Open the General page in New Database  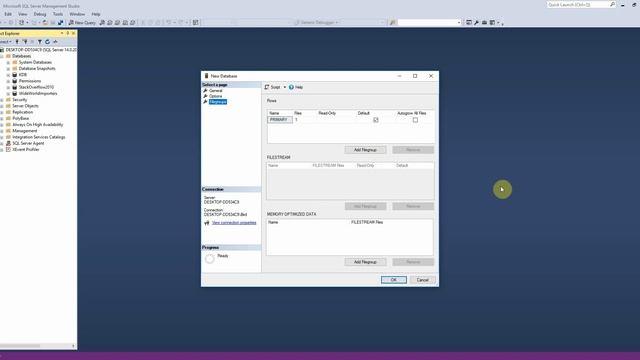click(216, 91)
